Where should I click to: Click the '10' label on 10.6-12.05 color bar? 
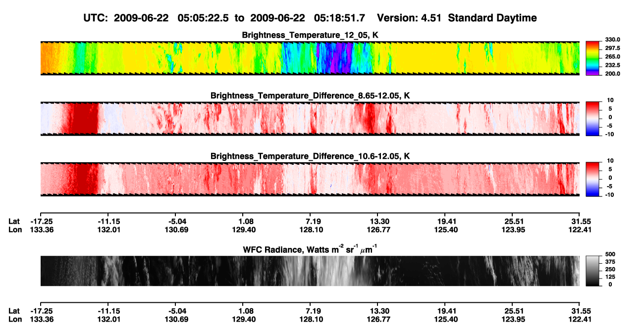tap(610, 161)
